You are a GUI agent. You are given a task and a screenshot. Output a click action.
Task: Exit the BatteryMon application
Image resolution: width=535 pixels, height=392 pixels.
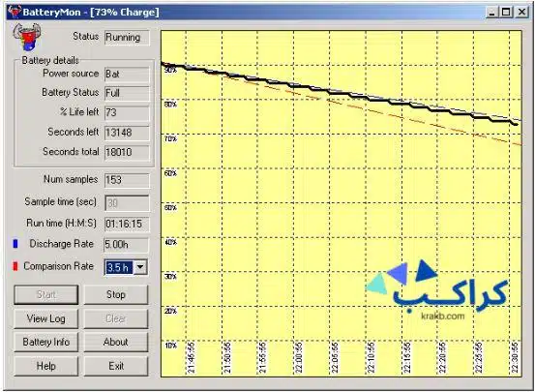coord(116,366)
